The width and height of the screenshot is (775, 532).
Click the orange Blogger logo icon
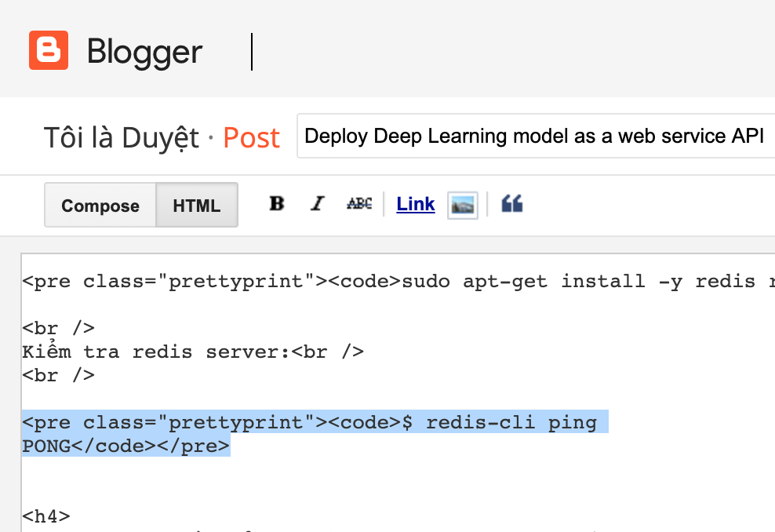click(49, 51)
